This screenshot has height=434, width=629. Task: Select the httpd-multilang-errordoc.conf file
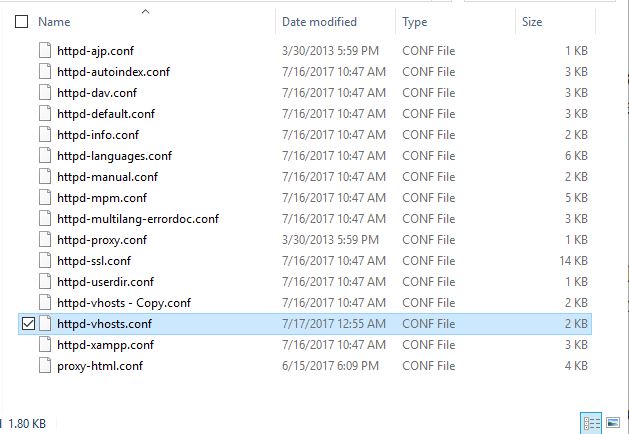pyautogui.click(x=138, y=219)
